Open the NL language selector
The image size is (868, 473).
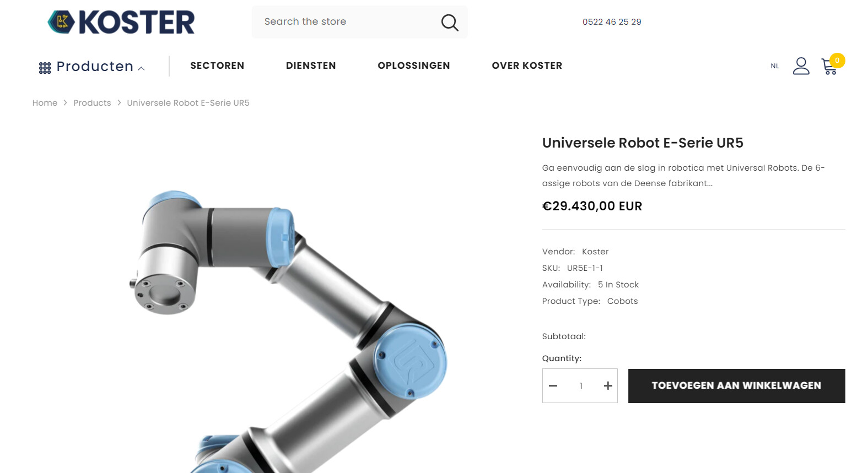(x=775, y=66)
